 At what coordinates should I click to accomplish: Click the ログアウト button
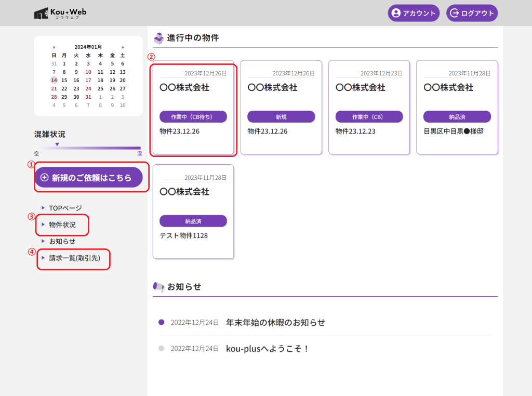coord(472,12)
